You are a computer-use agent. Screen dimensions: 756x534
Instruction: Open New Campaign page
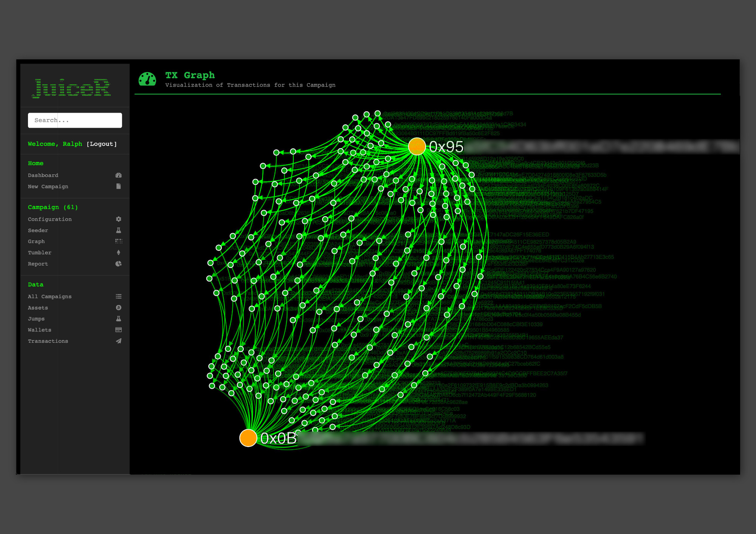pos(48,187)
